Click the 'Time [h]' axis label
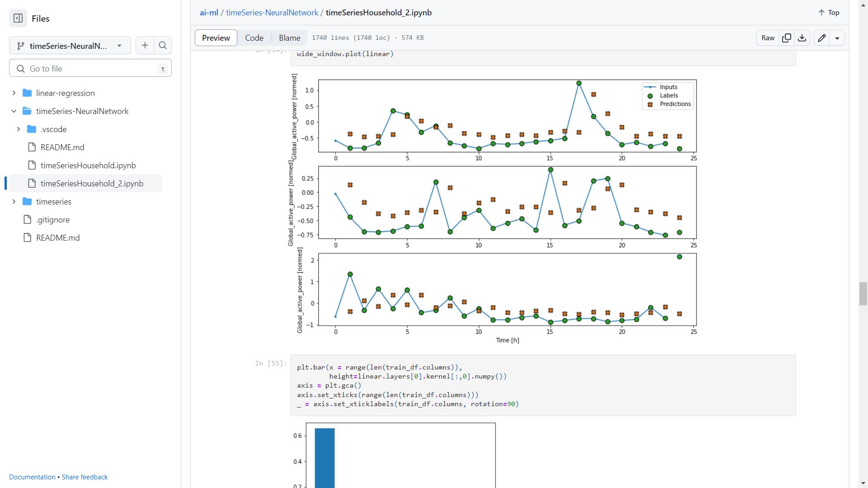Screen dimensions: 868x488 [507, 340]
